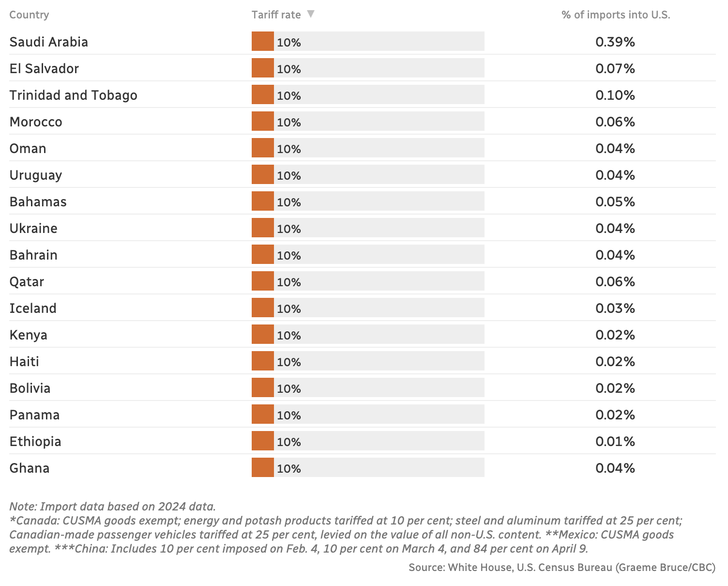Click Morocco's 10% tariff label

[289, 123]
